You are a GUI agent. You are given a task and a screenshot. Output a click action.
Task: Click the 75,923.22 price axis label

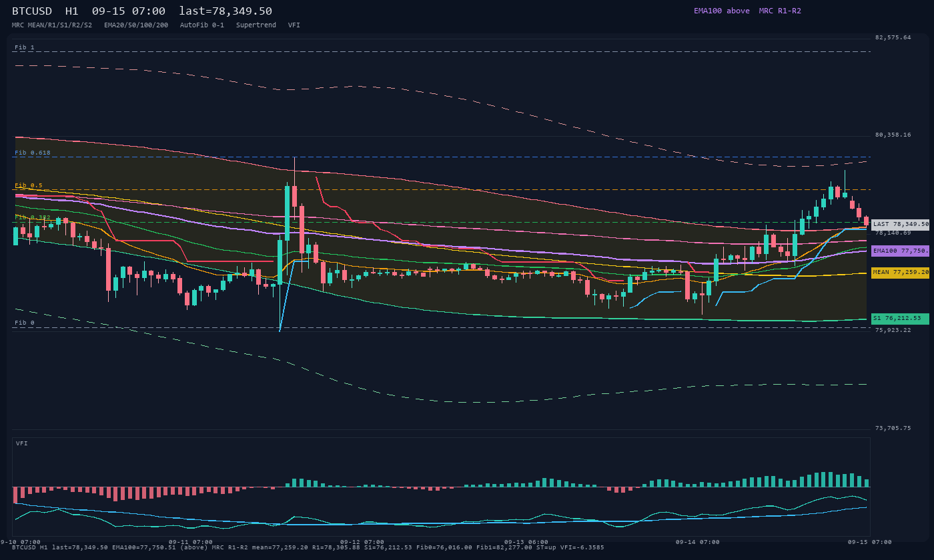[x=893, y=330]
